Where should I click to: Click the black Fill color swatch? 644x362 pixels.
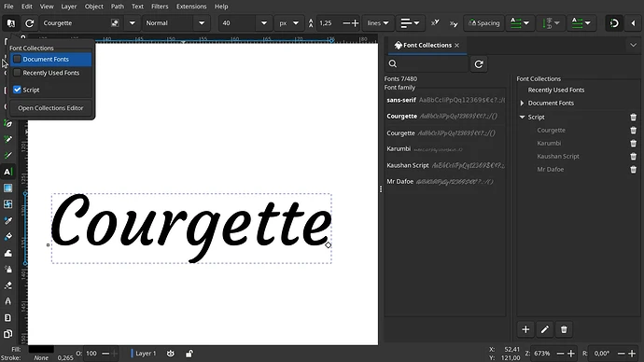click(41, 349)
